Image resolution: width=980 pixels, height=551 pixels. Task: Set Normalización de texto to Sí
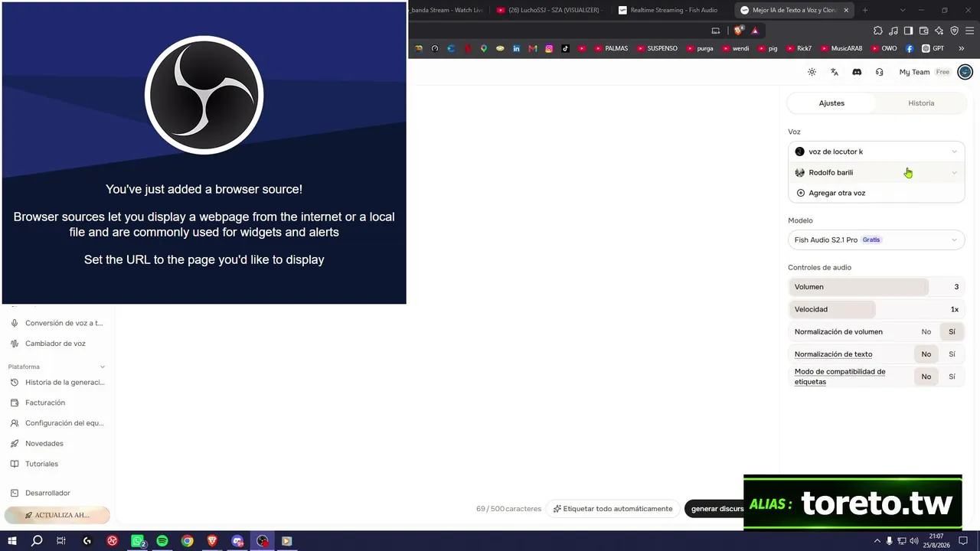pos(952,354)
